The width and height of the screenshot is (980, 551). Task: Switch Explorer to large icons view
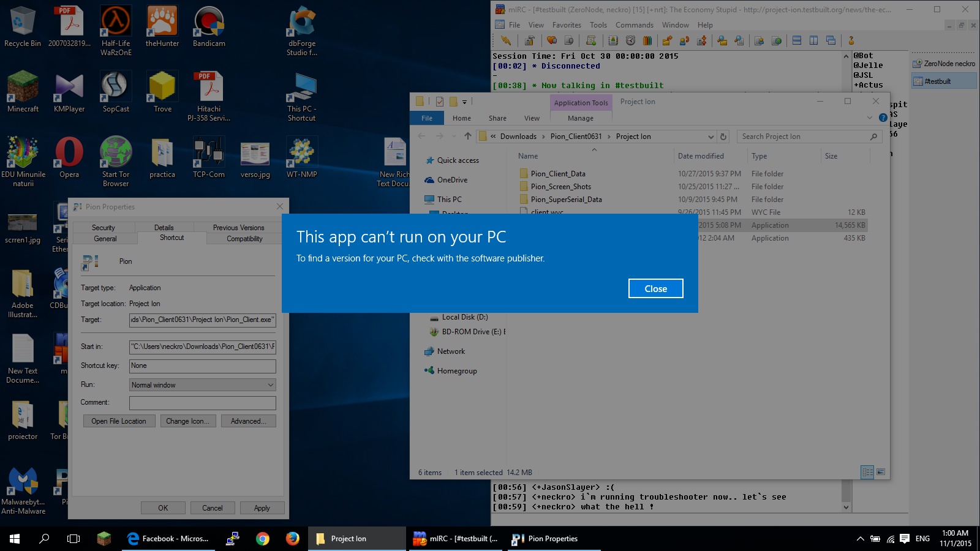[880, 472]
